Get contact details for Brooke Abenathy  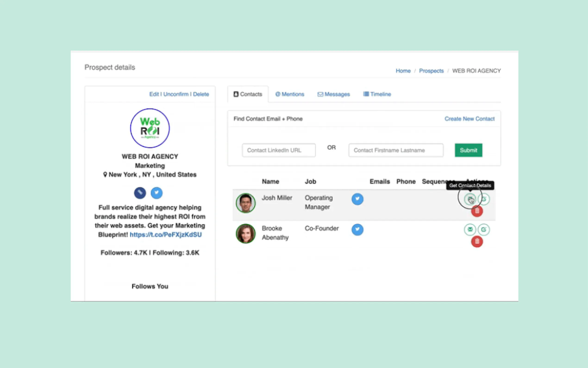click(470, 229)
